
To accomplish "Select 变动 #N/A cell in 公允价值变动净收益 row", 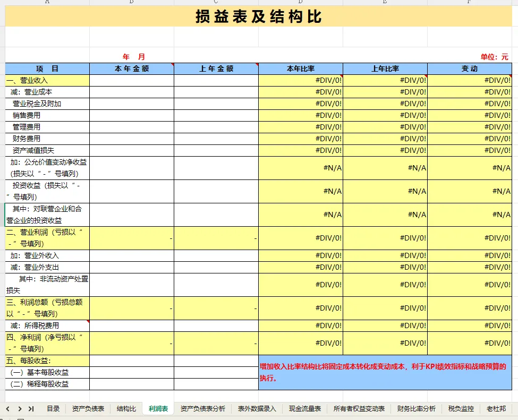I will pos(470,168).
